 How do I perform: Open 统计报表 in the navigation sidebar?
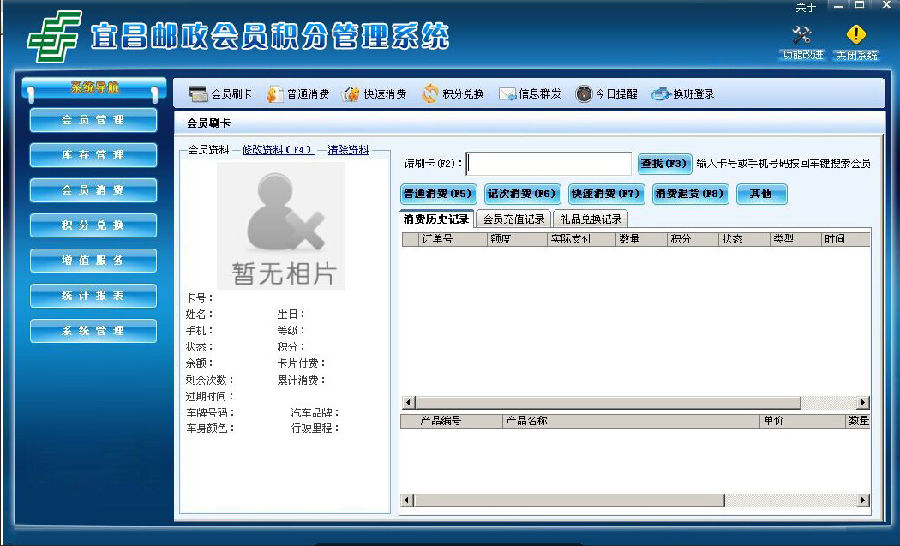point(94,296)
